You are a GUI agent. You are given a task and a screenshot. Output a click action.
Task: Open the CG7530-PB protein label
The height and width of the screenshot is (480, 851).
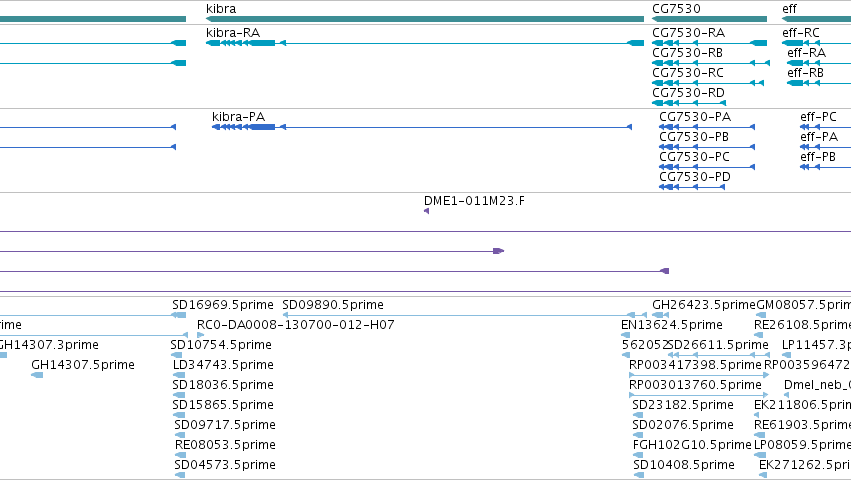coord(694,137)
